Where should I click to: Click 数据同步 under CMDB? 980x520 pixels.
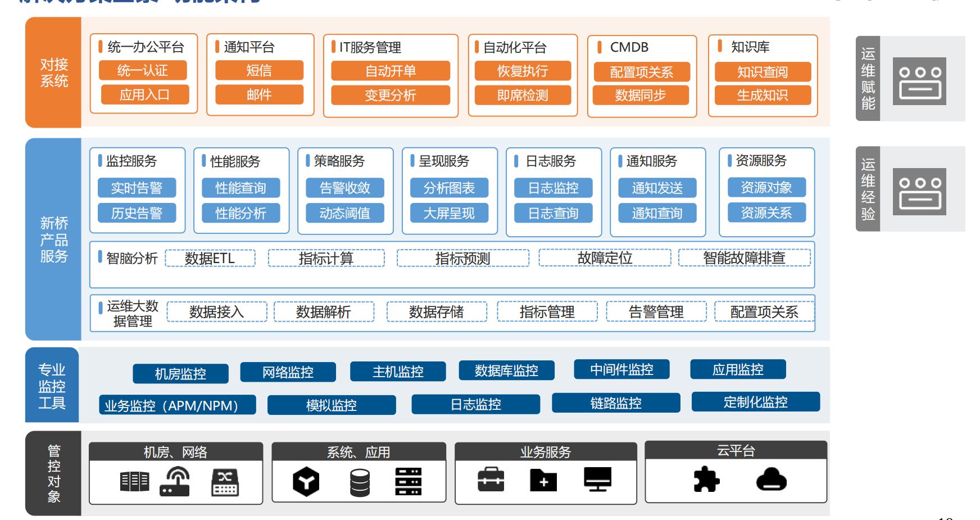(x=641, y=96)
